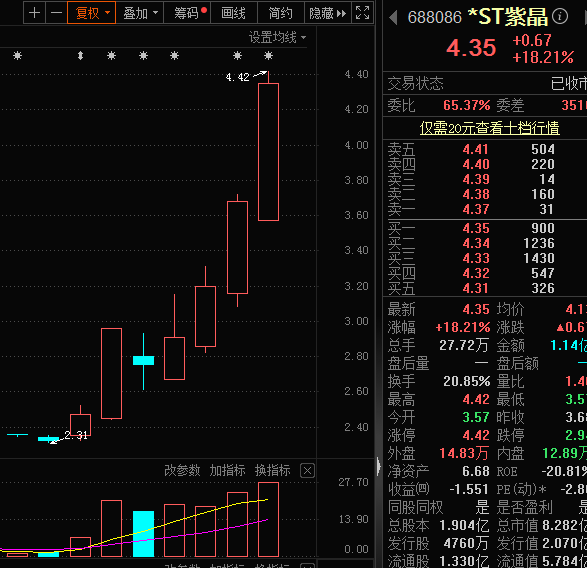
Task: Click the 外盘 value 14.83万
Action: click(x=464, y=453)
